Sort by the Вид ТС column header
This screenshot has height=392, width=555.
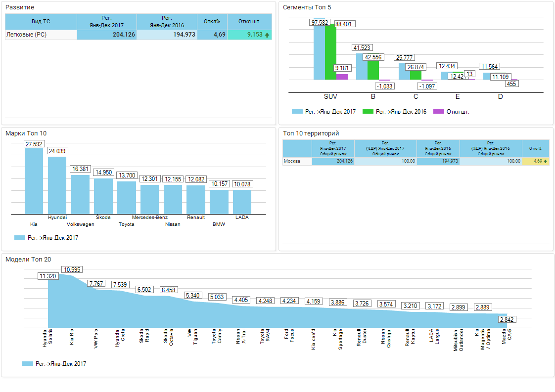click(41, 22)
